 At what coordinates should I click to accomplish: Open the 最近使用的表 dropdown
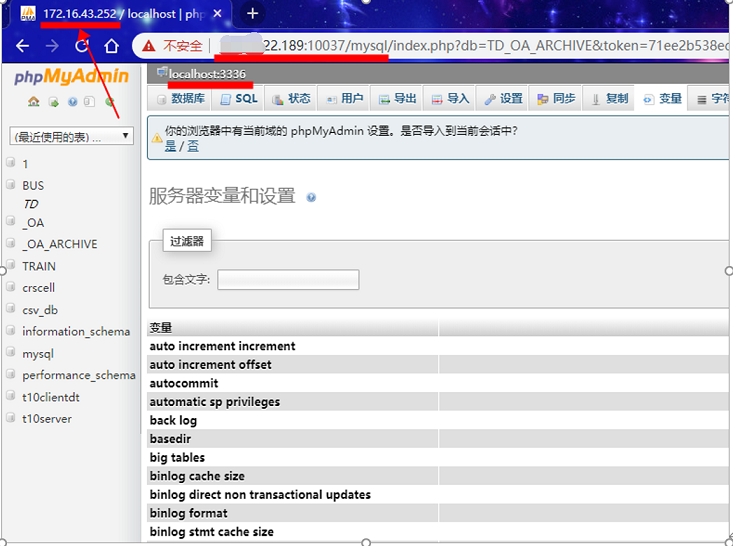pyautogui.click(x=72, y=136)
